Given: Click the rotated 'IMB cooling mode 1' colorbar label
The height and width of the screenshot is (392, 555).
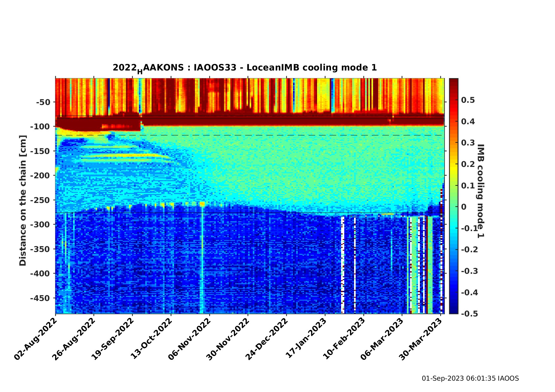Looking at the screenshot, I should [x=480, y=191].
